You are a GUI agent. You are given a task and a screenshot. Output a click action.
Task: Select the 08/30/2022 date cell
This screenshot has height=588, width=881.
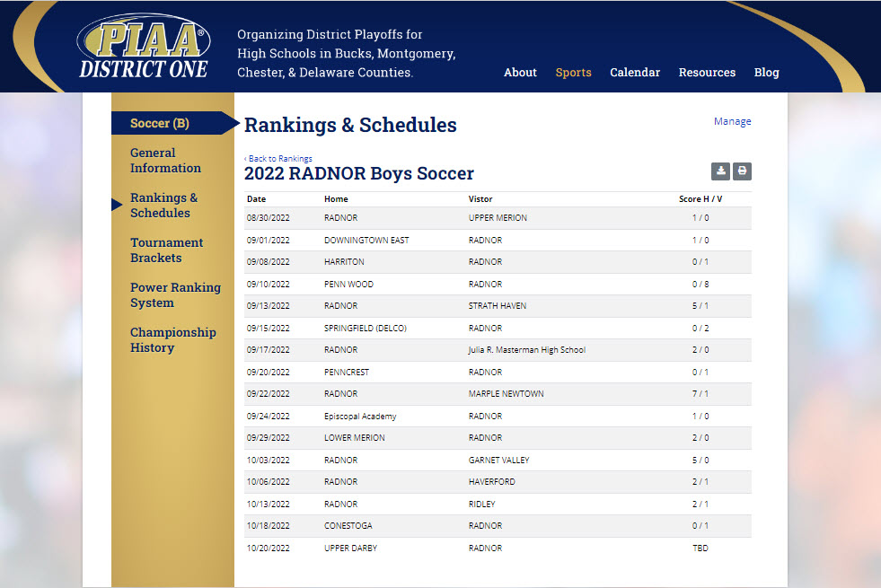[x=268, y=218]
